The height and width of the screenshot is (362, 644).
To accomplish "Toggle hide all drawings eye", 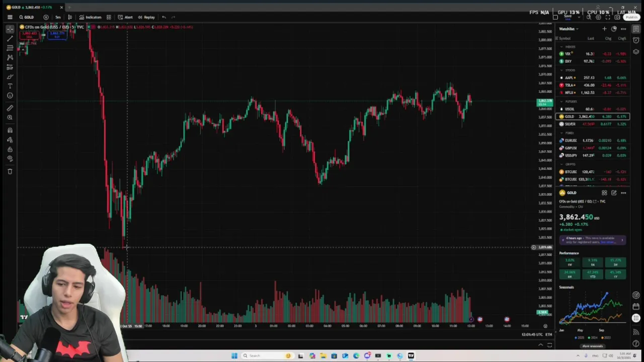I will [10, 159].
